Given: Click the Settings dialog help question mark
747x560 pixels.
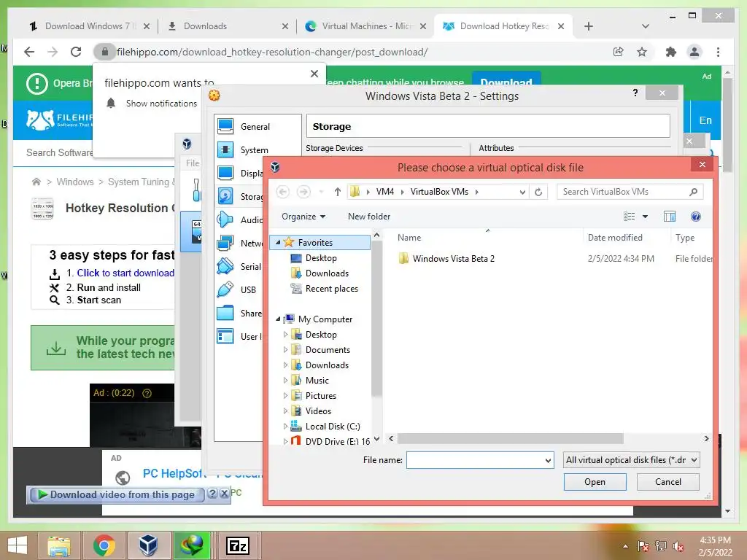Looking at the screenshot, I should tap(635, 93).
